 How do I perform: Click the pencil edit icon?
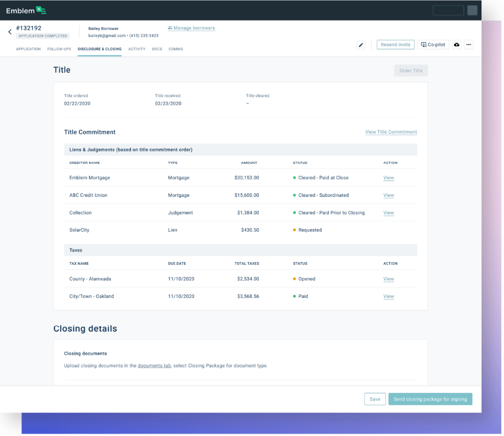tap(360, 45)
